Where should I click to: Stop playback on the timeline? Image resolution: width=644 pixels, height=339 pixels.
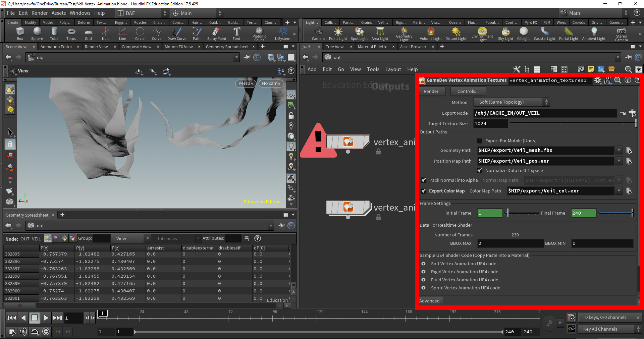35,318
